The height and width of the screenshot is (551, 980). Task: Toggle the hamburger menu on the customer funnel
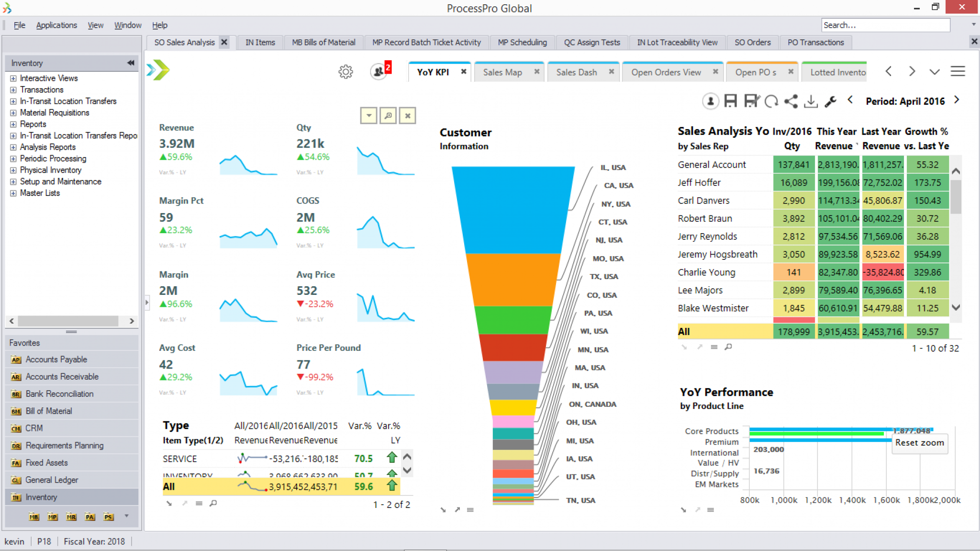[471, 510]
